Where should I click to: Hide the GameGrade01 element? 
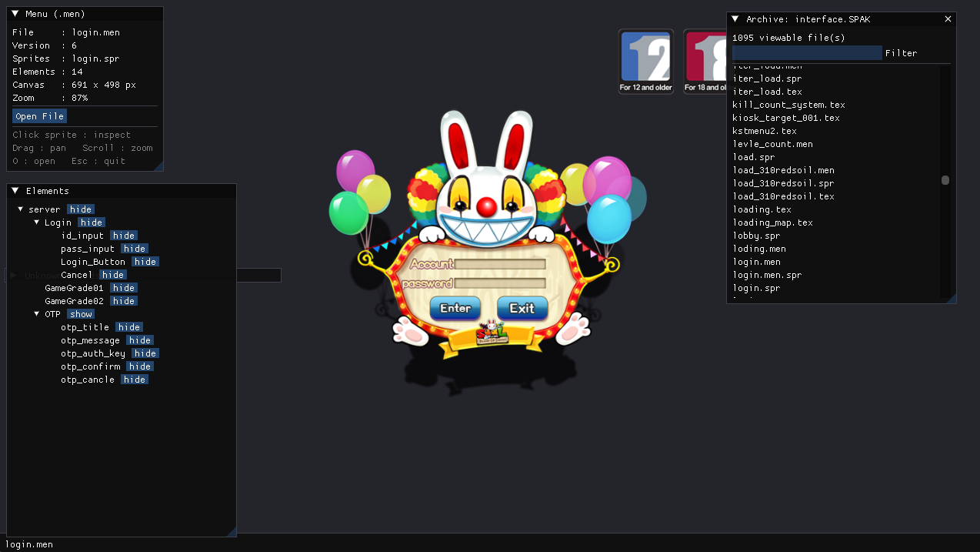(124, 288)
